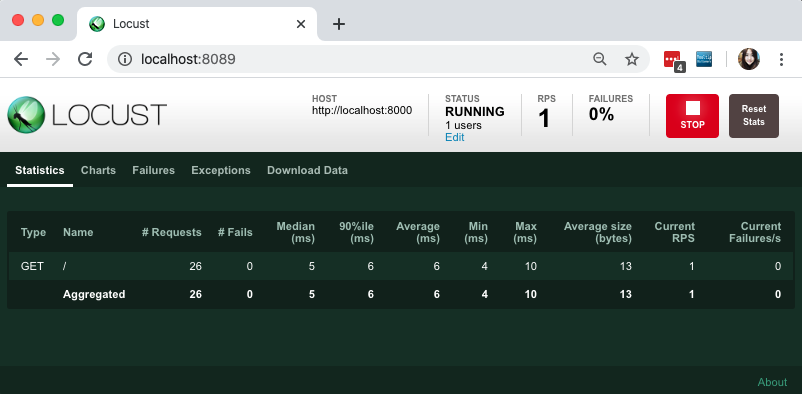The height and width of the screenshot is (394, 802).
Task: Open the Exceptions tab
Action: [x=221, y=170]
